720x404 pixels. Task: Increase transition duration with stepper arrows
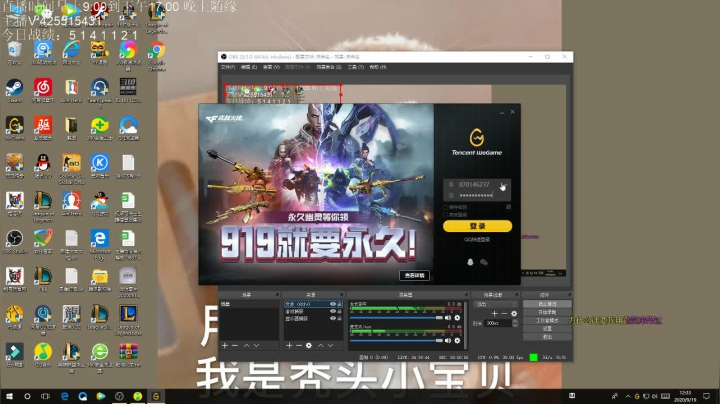[515, 321]
